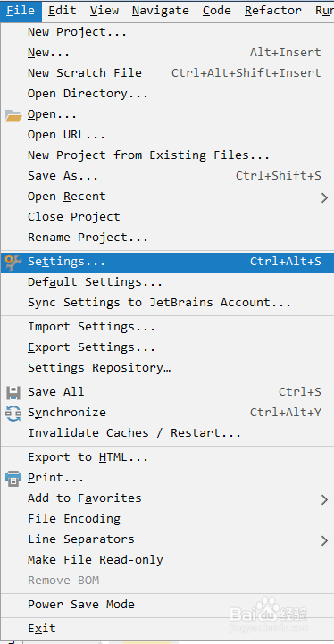The height and width of the screenshot is (644, 334).
Task: Click the wrench icon next to Settings...
Action: [13, 263]
